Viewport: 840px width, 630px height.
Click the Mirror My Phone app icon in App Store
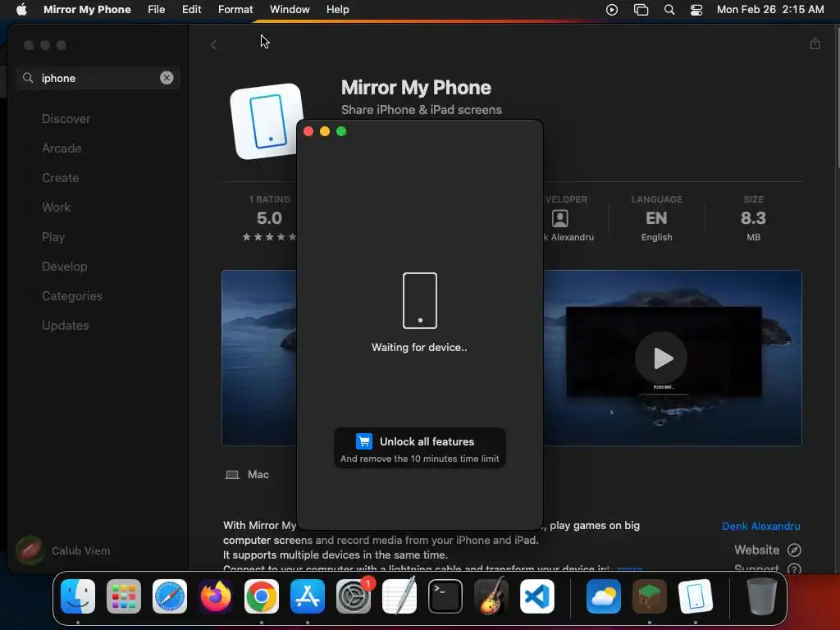pyautogui.click(x=266, y=121)
